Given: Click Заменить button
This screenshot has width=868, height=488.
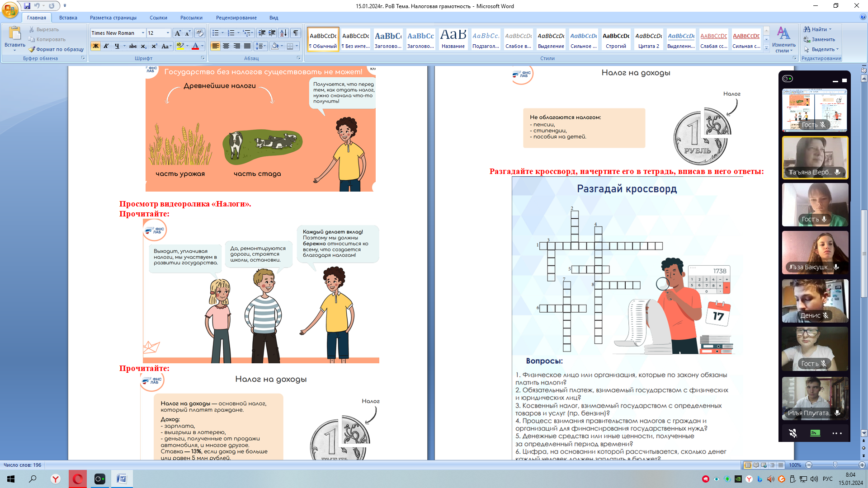Looking at the screenshot, I should coord(819,39).
